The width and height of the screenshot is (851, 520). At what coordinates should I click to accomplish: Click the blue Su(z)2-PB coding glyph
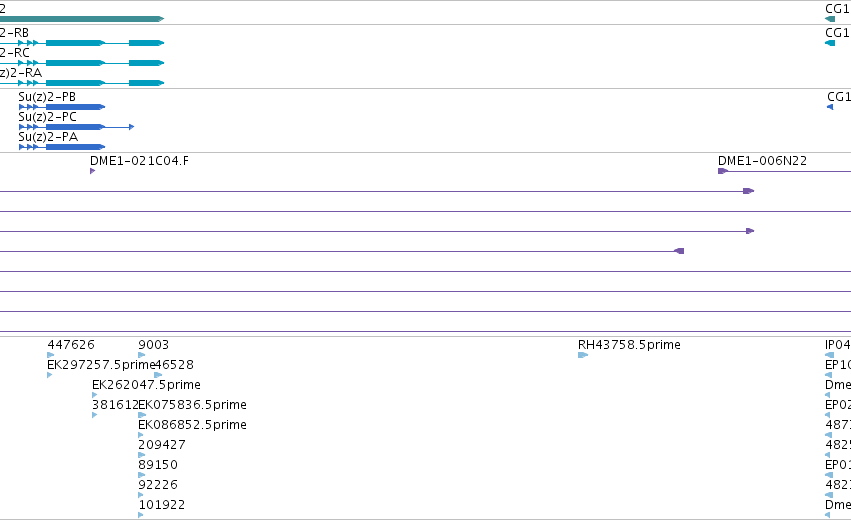[62, 107]
